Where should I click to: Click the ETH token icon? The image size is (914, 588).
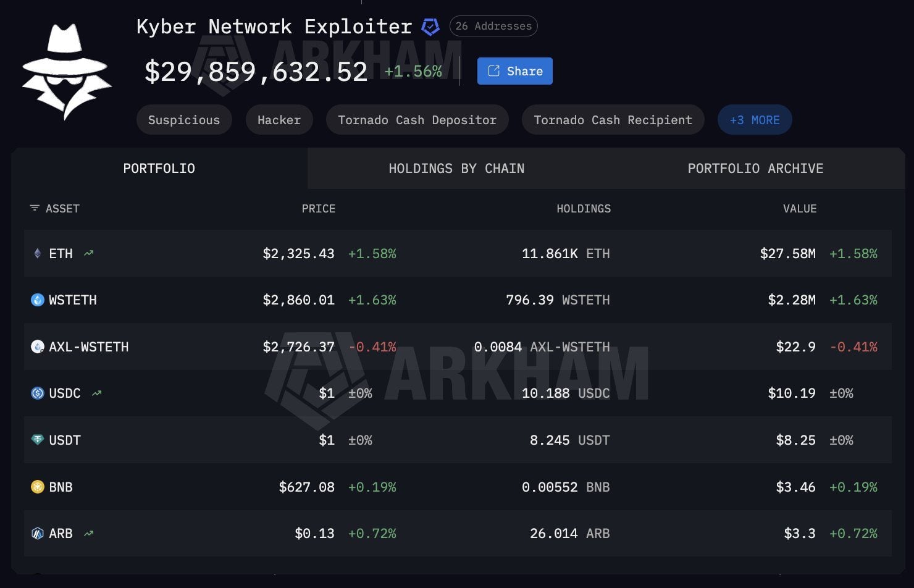pos(37,253)
